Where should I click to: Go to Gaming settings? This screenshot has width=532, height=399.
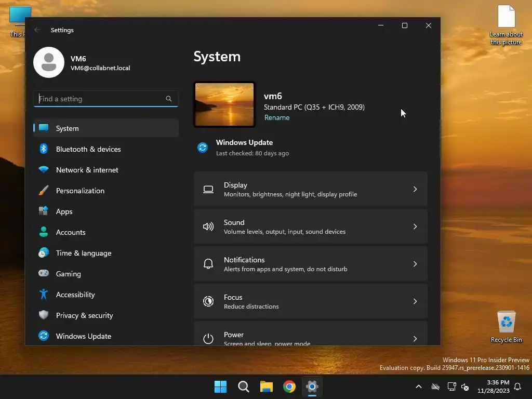pos(106,273)
